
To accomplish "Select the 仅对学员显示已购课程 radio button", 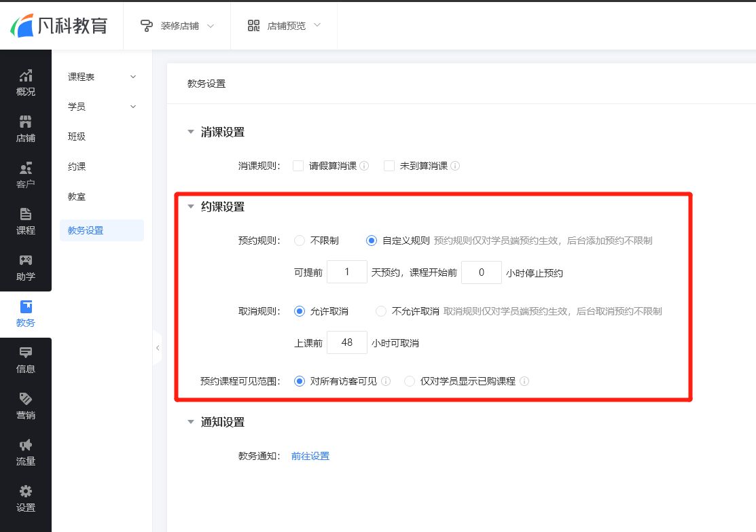I will 410,381.
